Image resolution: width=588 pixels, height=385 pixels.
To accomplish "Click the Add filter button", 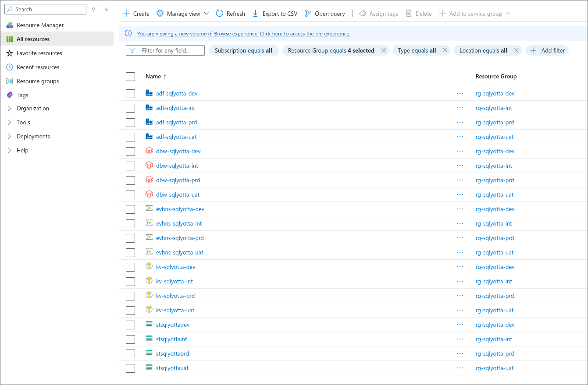I will 547,50.
